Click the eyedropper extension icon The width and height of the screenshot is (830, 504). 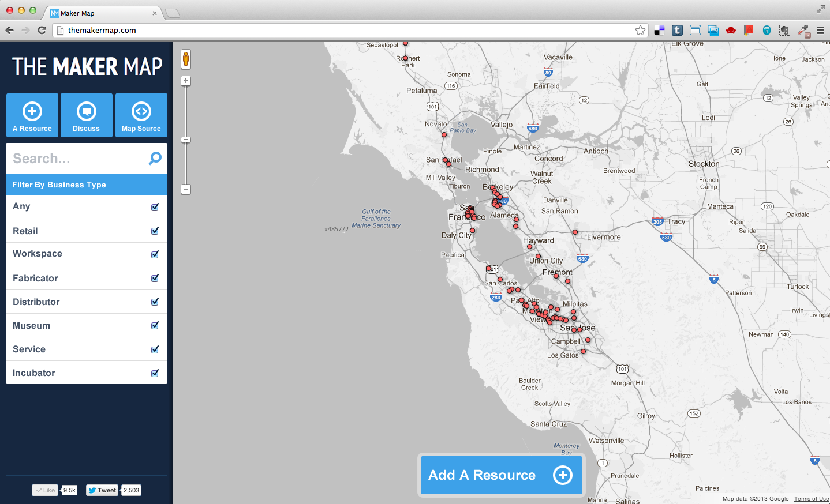pos(803,31)
